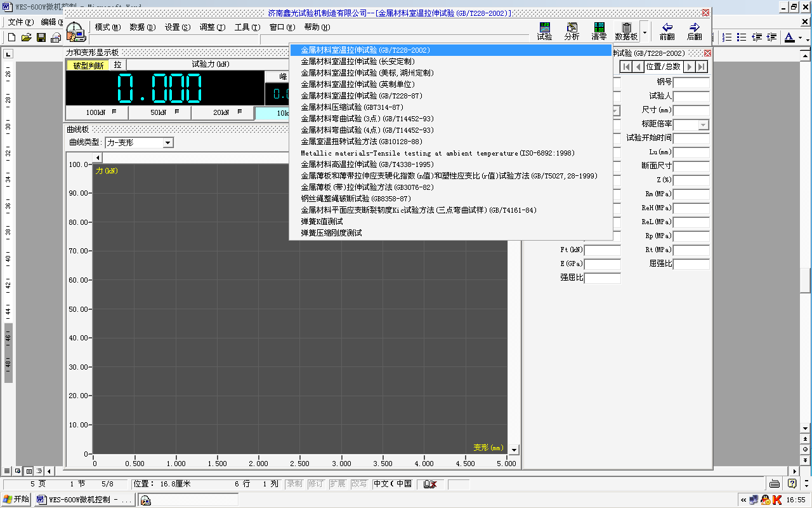Click Word horizontal scrollbar right arrow

click(x=794, y=471)
